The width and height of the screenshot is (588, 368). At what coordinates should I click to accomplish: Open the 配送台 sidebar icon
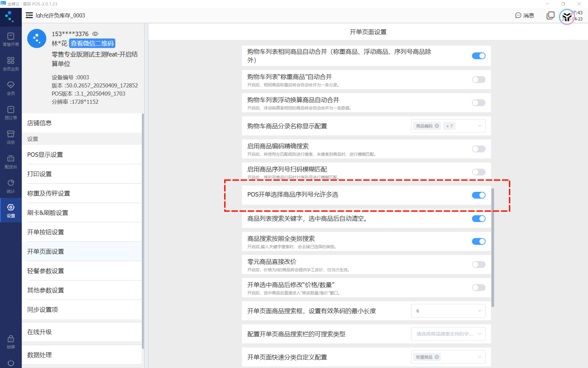coord(11,162)
